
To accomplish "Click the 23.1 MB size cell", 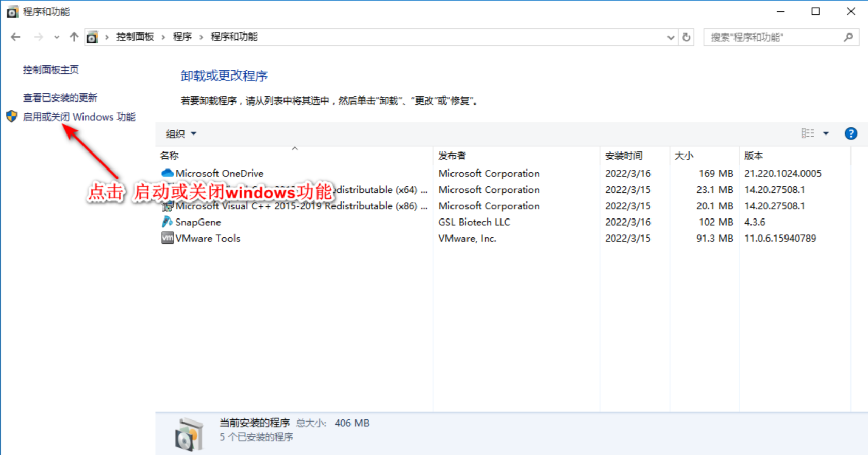I will point(714,190).
